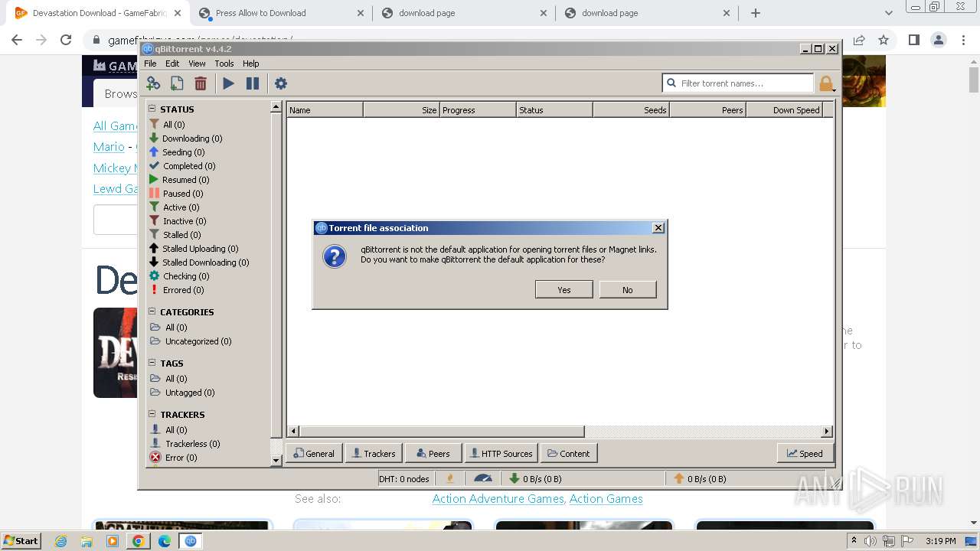Click qBittorrent icon in Windows taskbar
This screenshot has width=980, height=551.
pyautogui.click(x=190, y=540)
